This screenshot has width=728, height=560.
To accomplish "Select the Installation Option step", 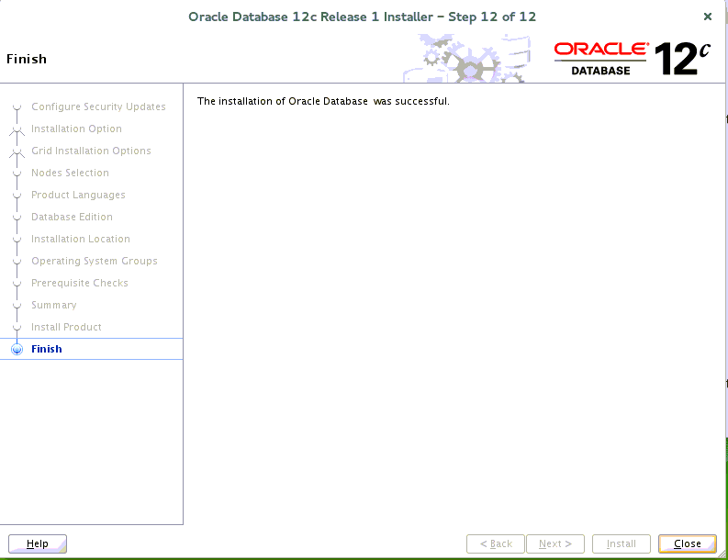I will (76, 129).
